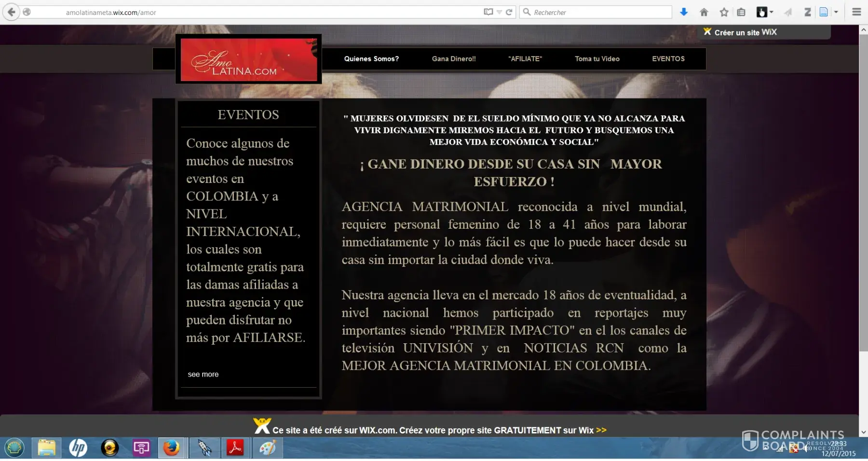Expand the address bar history dropdown arrow
This screenshot has width=868, height=461.
coord(500,12)
